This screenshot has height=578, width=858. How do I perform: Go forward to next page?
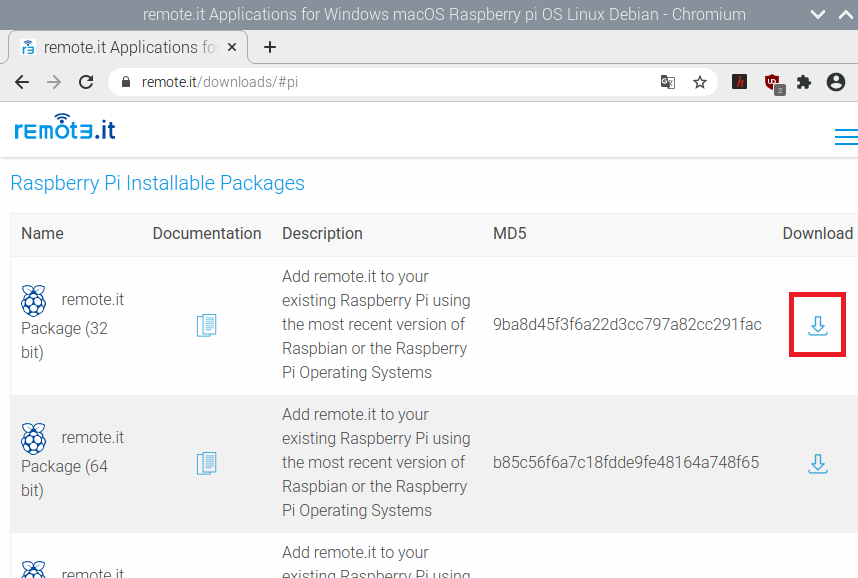tap(54, 82)
